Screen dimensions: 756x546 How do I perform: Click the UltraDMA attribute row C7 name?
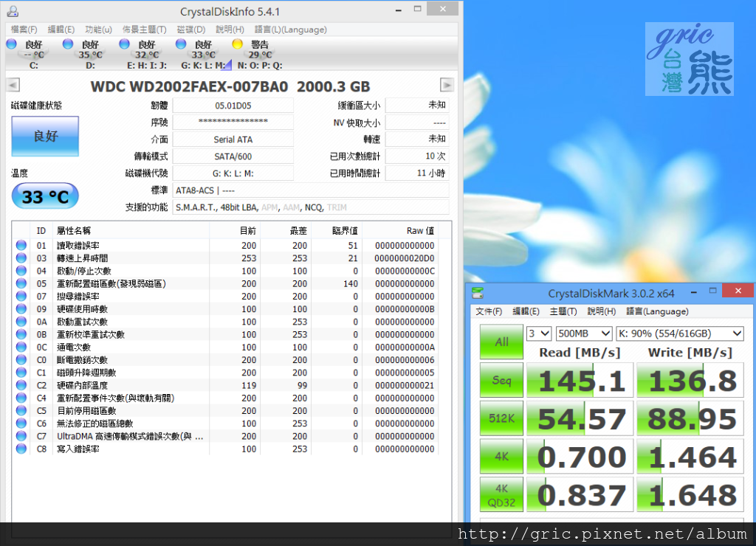tap(130, 436)
